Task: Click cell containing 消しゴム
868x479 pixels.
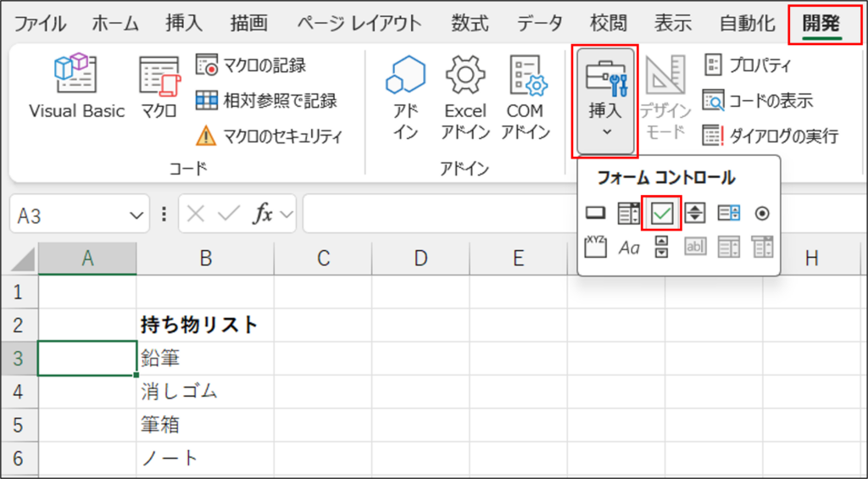Action: (x=205, y=392)
